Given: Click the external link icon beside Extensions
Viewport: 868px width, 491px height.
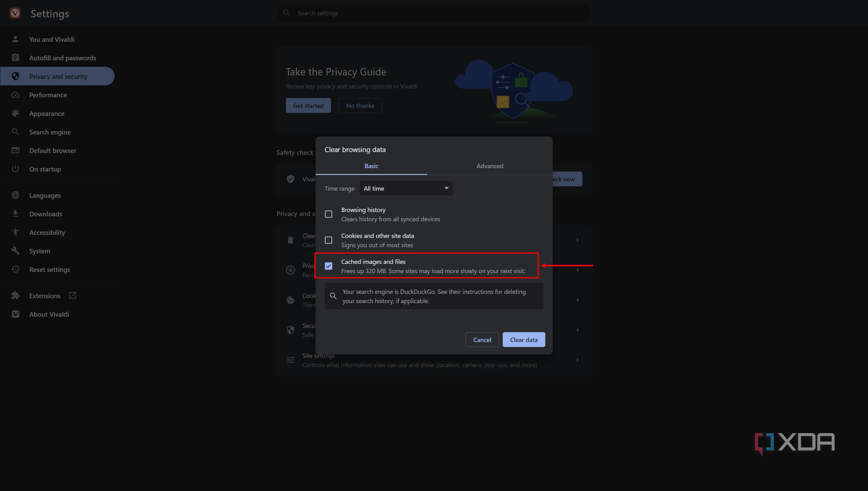Looking at the screenshot, I should [73, 295].
